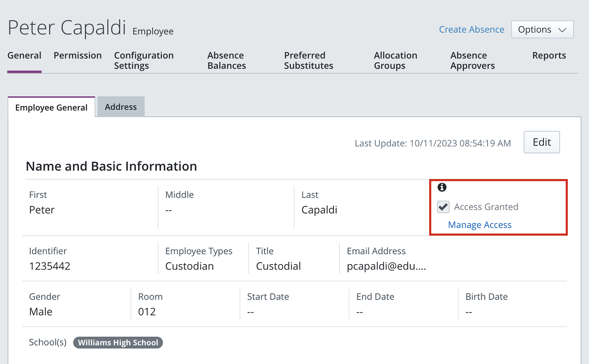
Task: Switch to the Reports tab
Action: [x=549, y=56]
